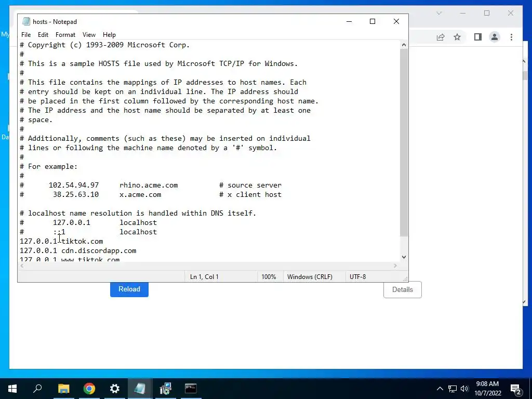Open Chrome's three-dot menu
The width and height of the screenshot is (532, 399).
pos(511,37)
